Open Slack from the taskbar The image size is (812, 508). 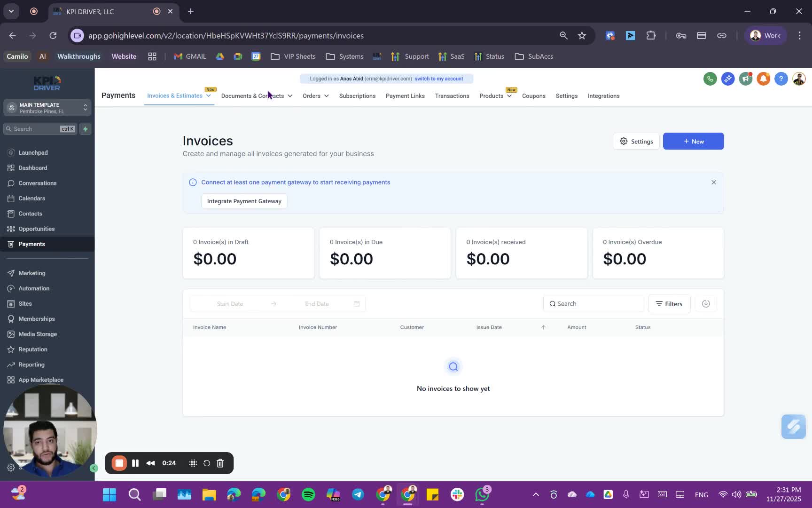[457, 494]
